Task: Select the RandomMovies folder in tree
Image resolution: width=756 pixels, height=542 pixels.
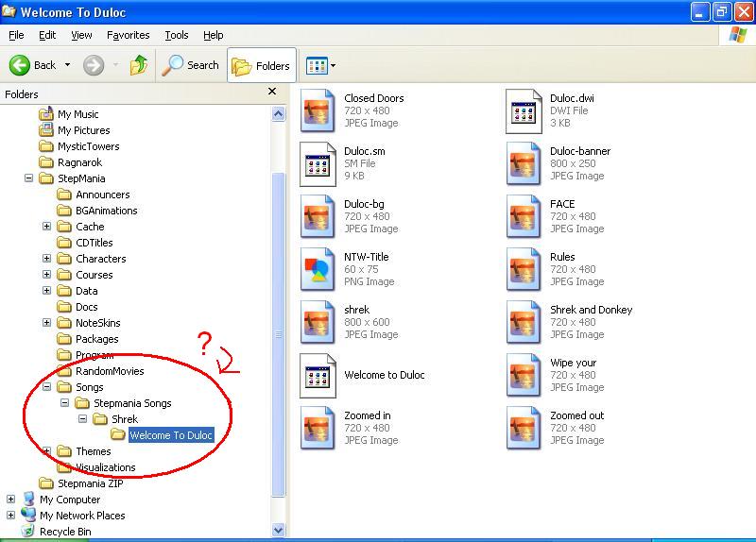Action: [x=110, y=371]
